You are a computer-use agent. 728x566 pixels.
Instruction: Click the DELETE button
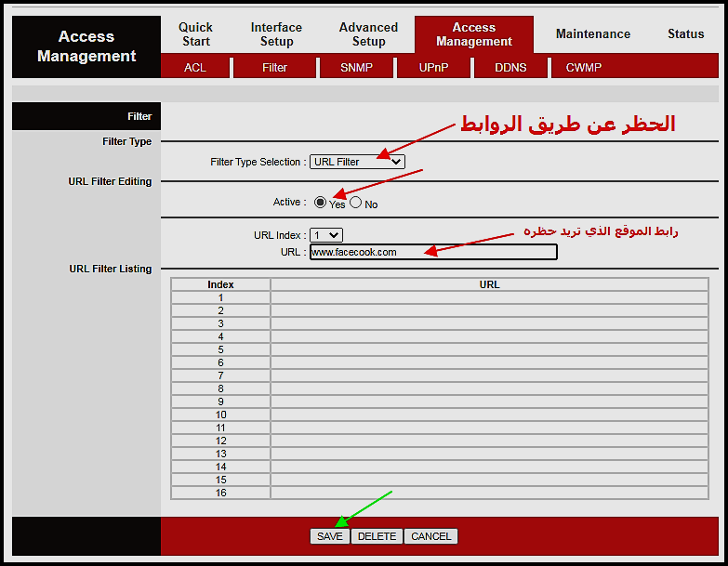(x=377, y=536)
